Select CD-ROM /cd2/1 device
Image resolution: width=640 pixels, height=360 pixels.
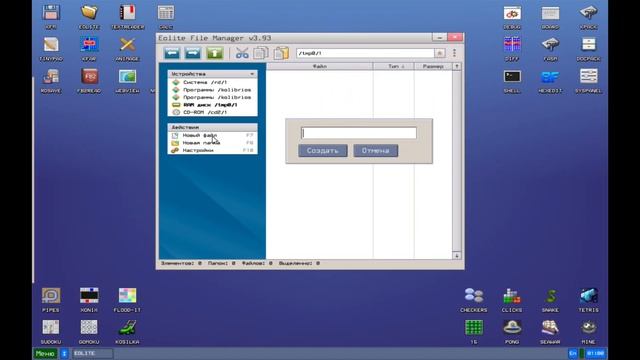[212, 112]
